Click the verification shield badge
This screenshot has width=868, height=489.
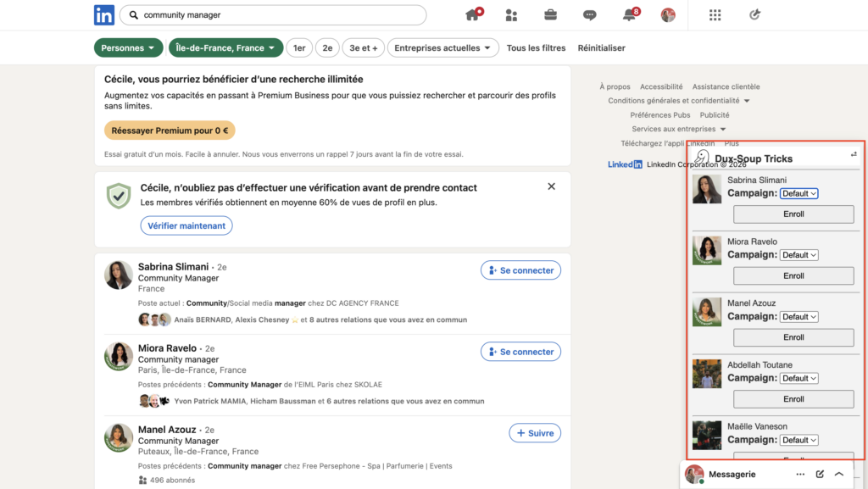[x=119, y=196]
